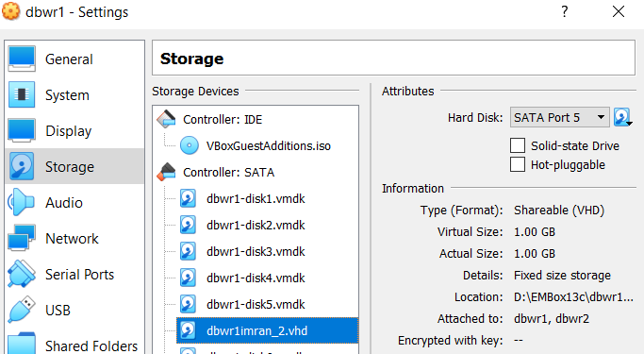Screen dimensions: 644x354
Task: Open the Shared Folders settings page
Action: click(74, 346)
